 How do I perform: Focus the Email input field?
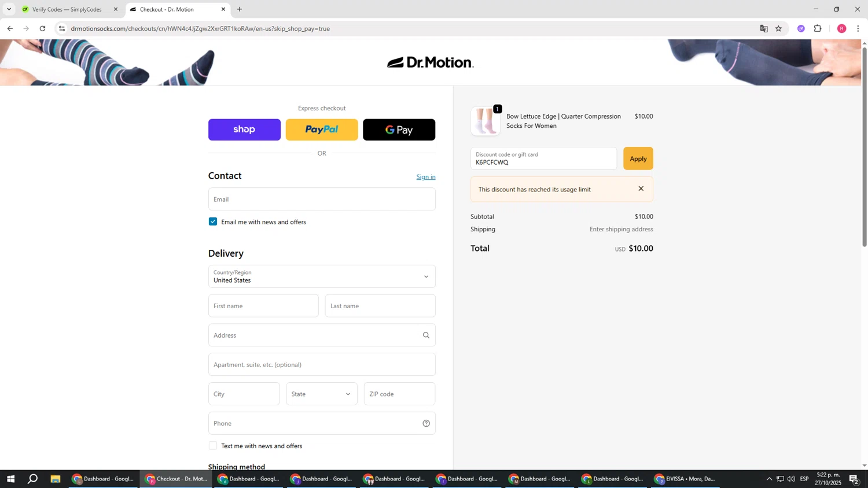pyautogui.click(x=322, y=199)
